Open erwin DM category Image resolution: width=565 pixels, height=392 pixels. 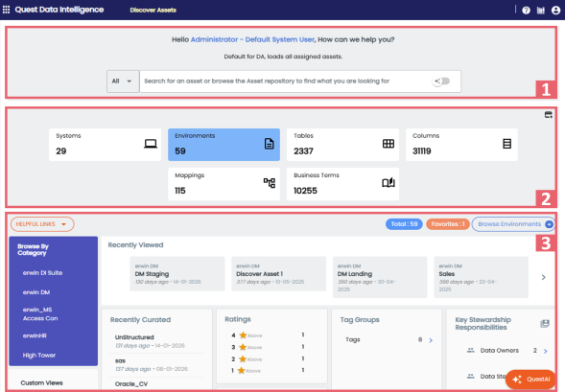pos(36,292)
